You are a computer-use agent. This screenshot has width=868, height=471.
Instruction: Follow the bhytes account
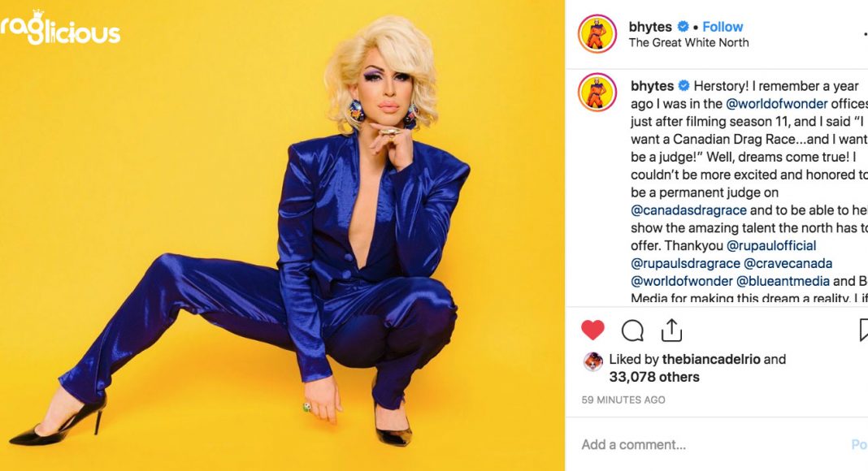723,27
